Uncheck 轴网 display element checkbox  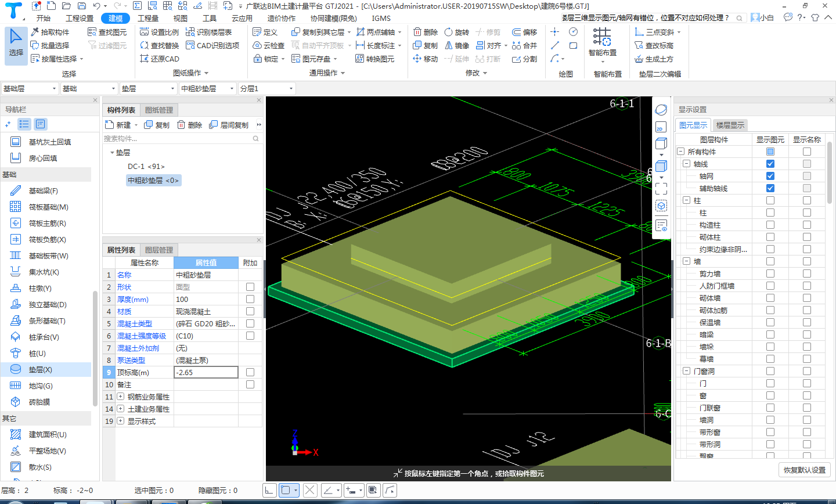[770, 176]
